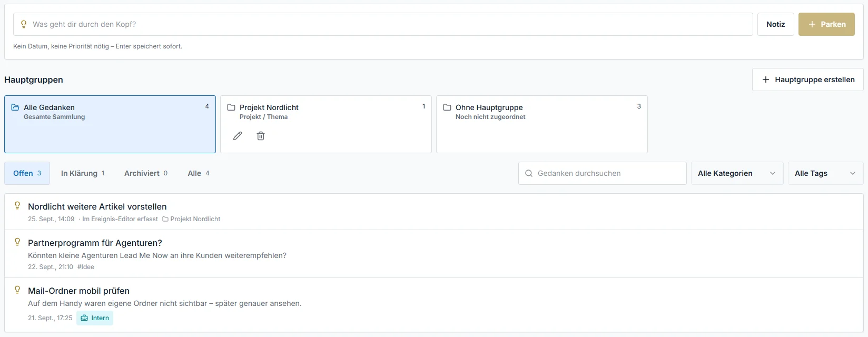This screenshot has height=337, width=868.
Task: Delete the Projekt Nordlicht group via trash icon
Action: click(261, 136)
